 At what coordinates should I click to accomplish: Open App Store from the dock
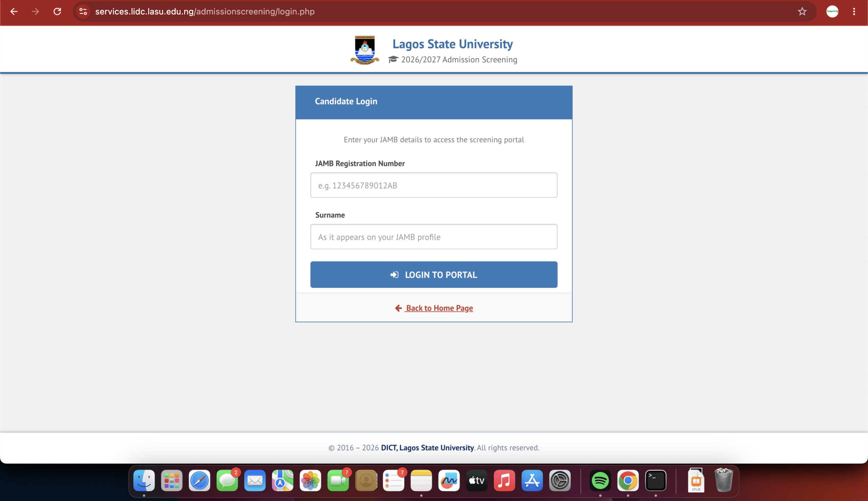pos(532,480)
